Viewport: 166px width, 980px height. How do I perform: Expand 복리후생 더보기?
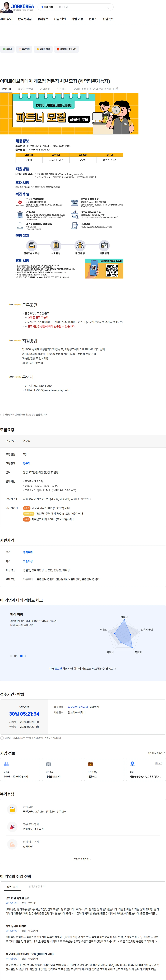(83, 859)
